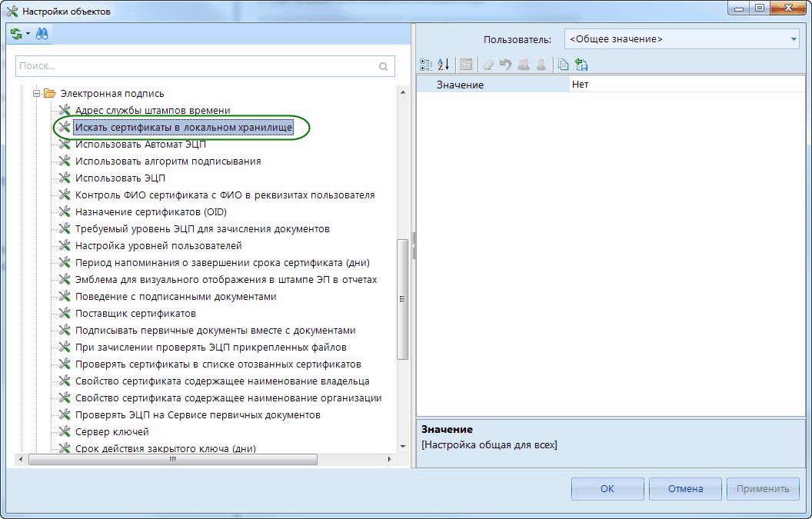
Task: Click the binoculars search icon
Action: 42,34
